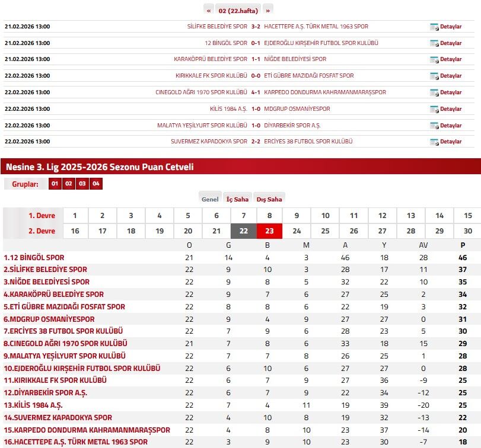Open 3.Niğde Belediyesi Spor in standings
The image size is (481, 448).
tap(47, 282)
